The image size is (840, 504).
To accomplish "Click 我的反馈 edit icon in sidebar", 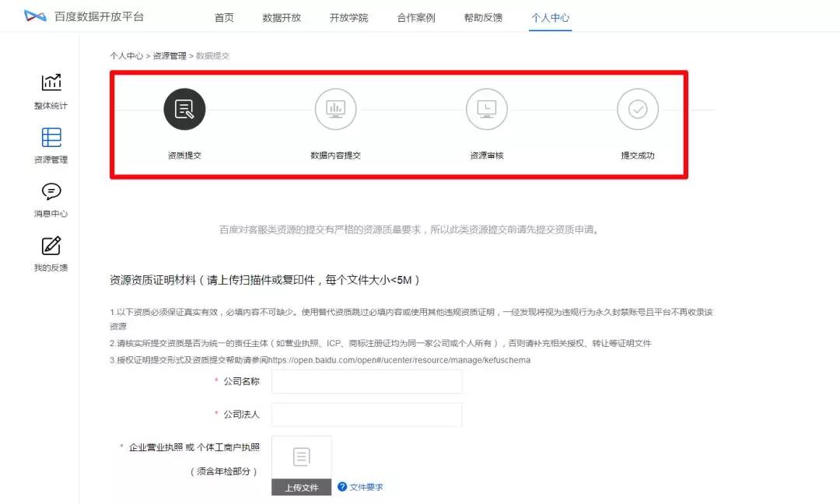I will 51,246.
